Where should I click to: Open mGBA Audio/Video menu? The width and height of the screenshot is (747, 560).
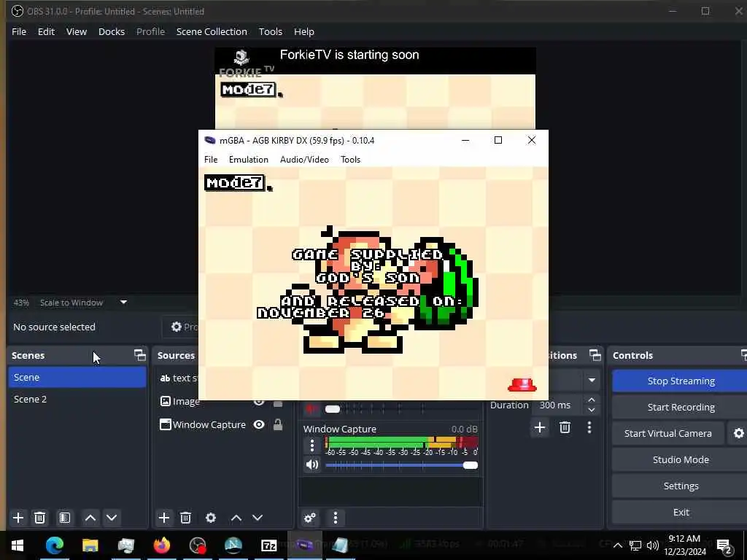point(304,160)
